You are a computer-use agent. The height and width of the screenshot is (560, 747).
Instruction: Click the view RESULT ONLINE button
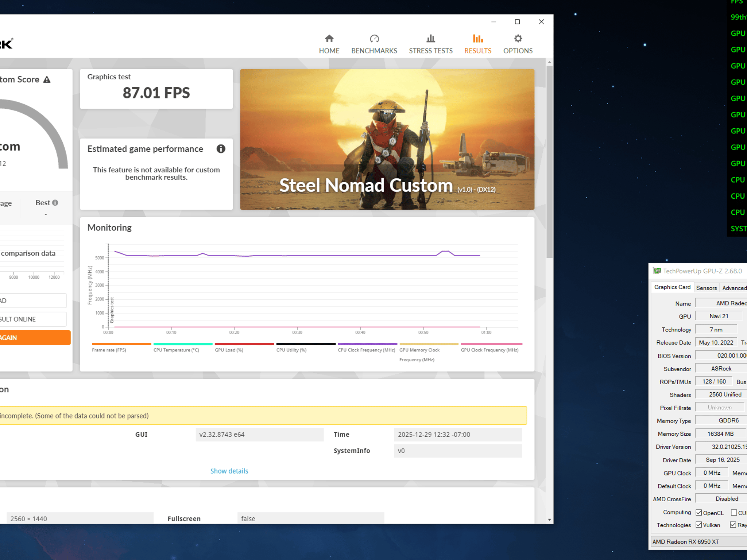33,319
